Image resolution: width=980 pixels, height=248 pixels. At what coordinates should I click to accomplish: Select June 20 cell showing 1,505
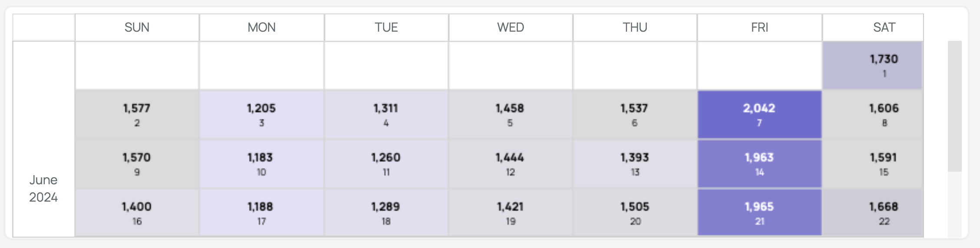point(635,213)
